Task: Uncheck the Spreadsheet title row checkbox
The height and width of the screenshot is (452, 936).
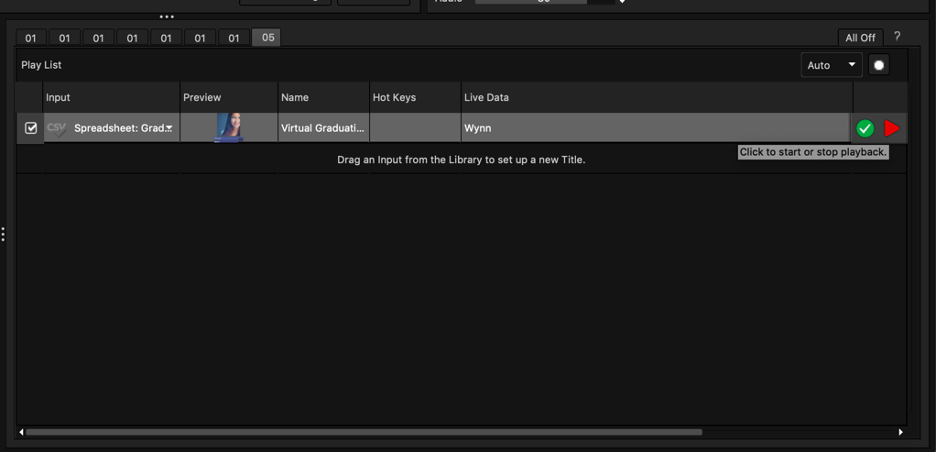Action: [30, 128]
